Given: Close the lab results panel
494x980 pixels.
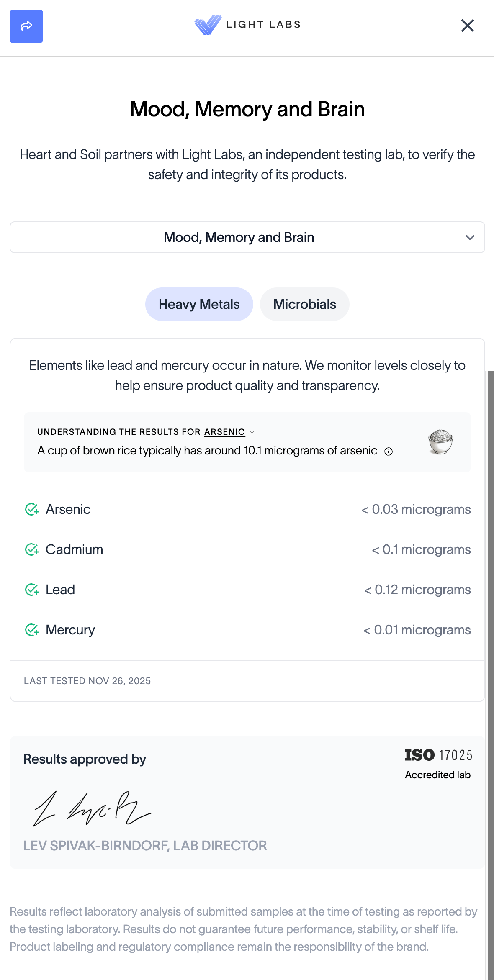Looking at the screenshot, I should tap(467, 26).
